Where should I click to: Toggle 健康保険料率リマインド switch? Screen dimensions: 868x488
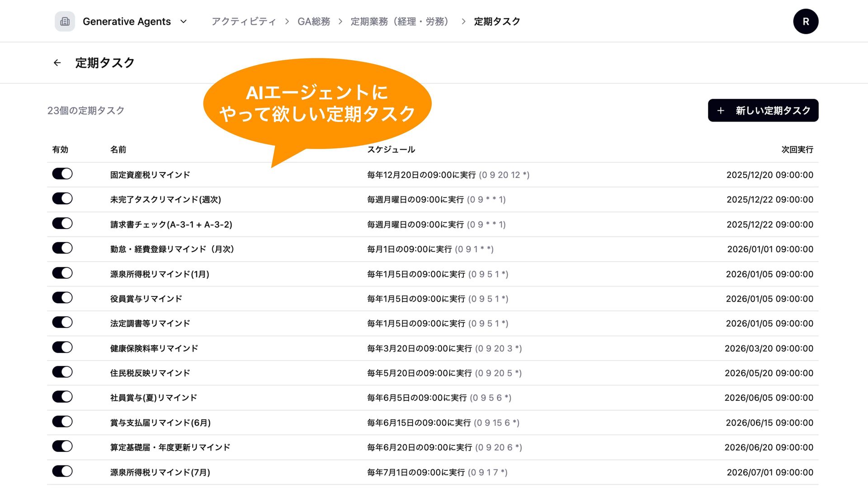point(62,347)
